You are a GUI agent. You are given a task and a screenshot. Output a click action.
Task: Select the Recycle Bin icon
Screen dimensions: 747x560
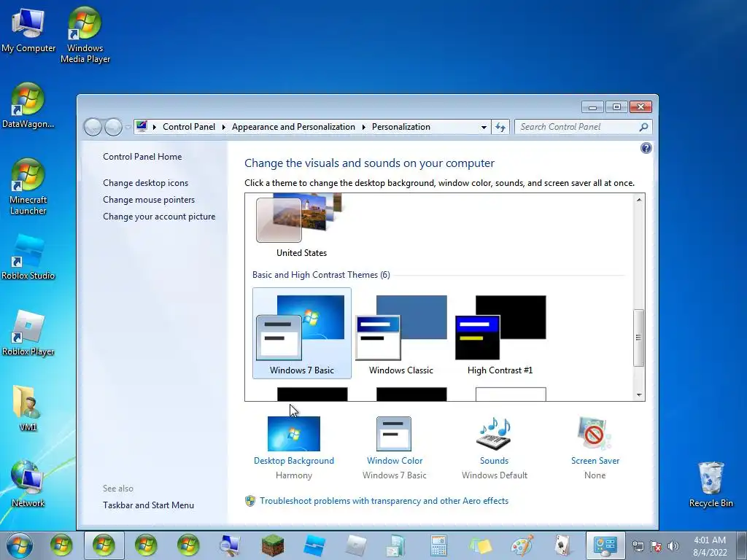tap(711, 484)
